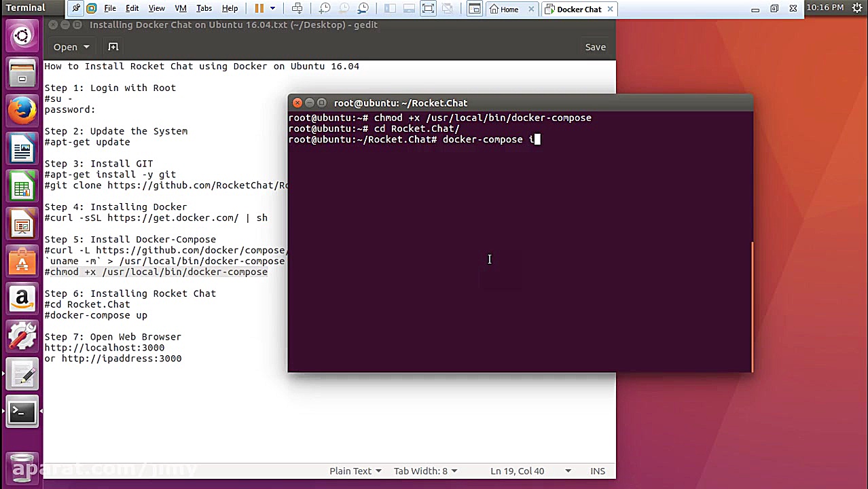Open the VM menu
The image size is (868, 489).
tap(181, 9)
